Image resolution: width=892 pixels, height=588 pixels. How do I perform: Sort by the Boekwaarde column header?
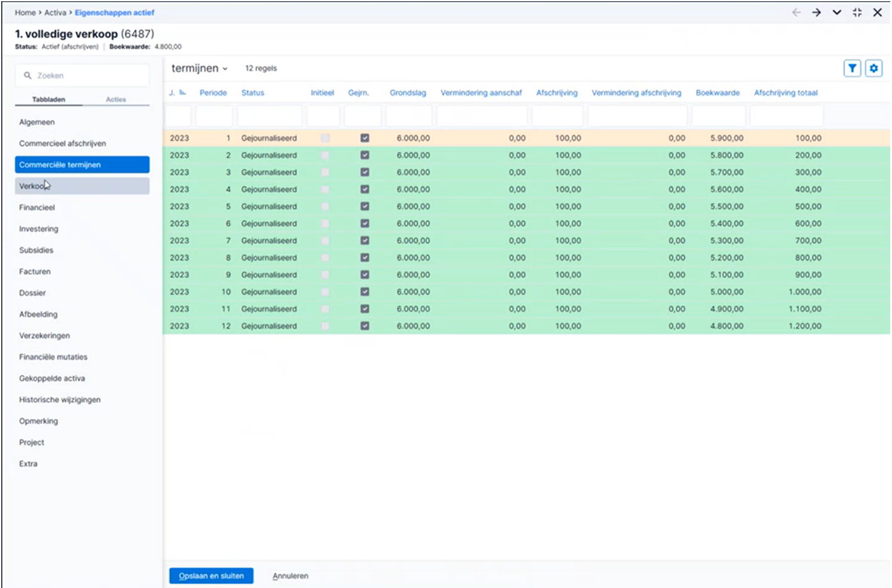click(717, 93)
